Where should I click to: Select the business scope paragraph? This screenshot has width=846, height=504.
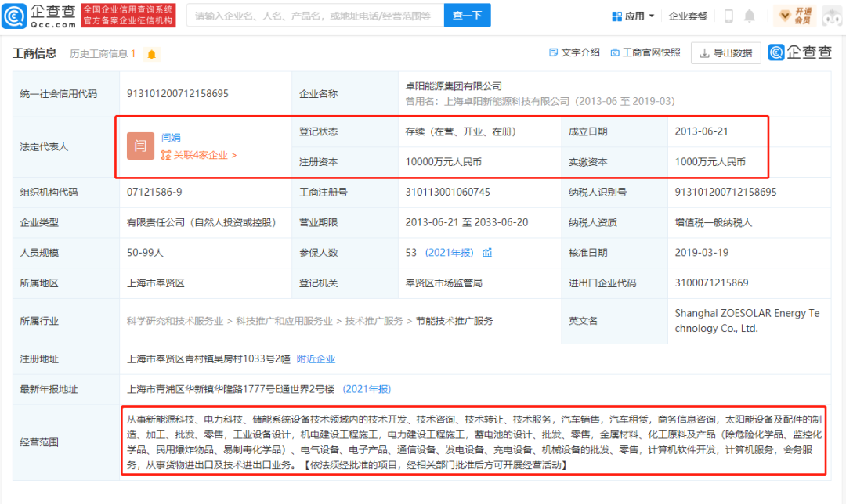tap(474, 442)
